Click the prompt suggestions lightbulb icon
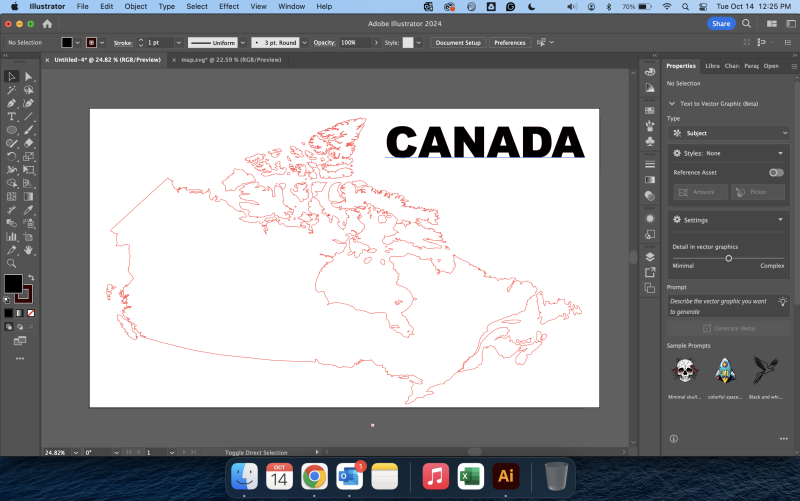The image size is (800, 501). point(782,301)
